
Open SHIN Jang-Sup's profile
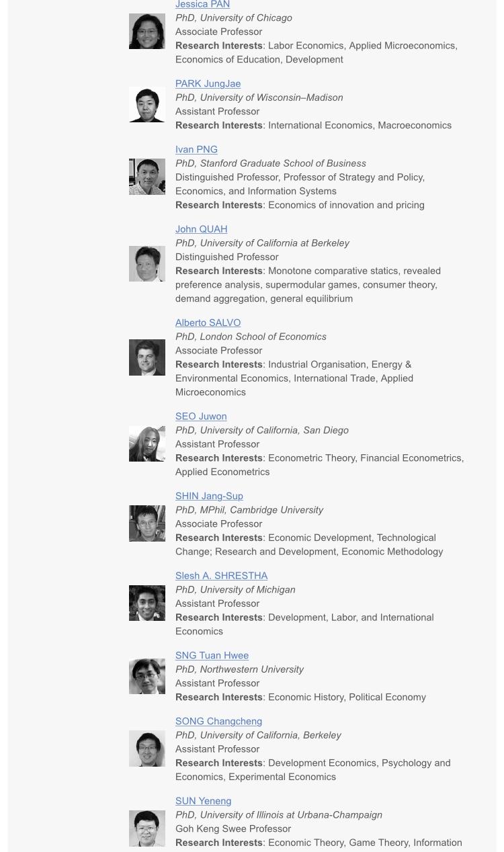(209, 496)
